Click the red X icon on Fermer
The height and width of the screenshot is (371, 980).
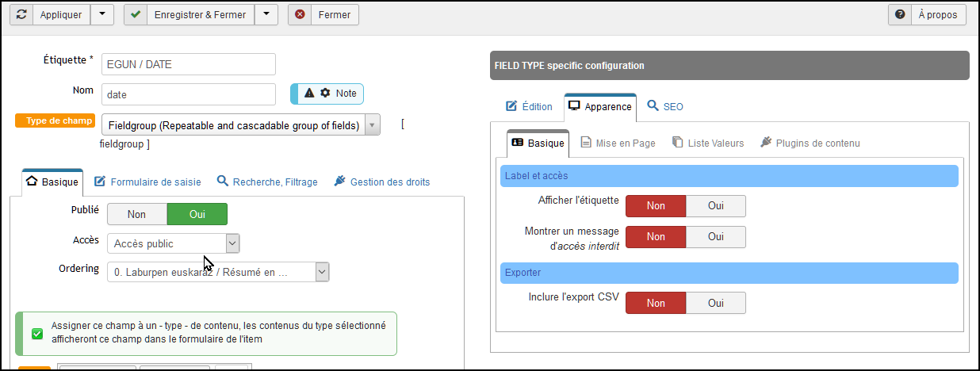(x=300, y=14)
